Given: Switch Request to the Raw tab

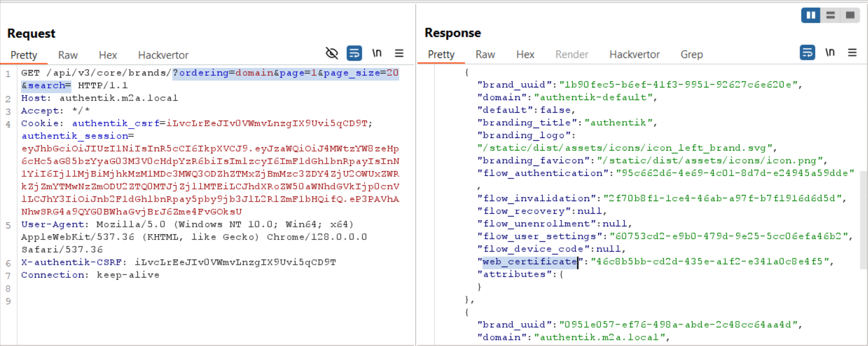Looking at the screenshot, I should coord(68,55).
